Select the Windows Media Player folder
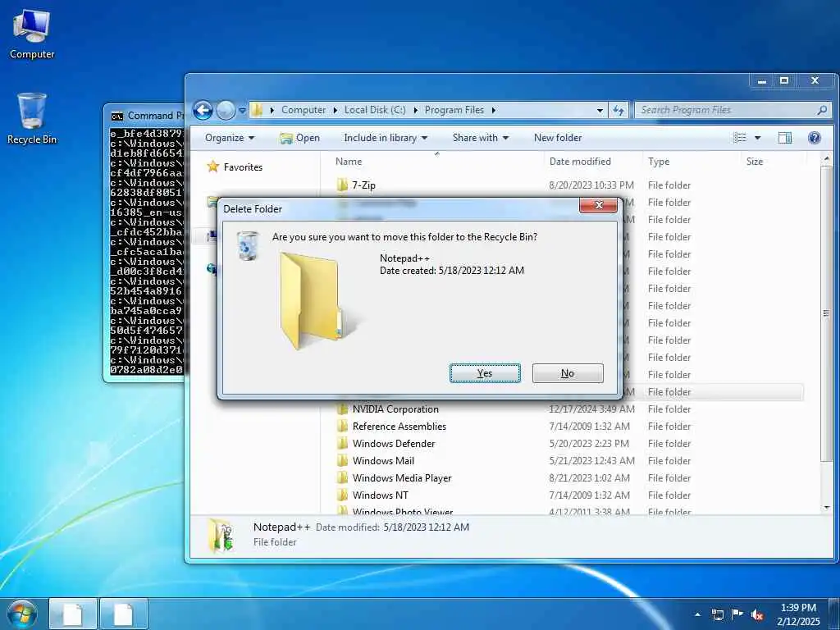The width and height of the screenshot is (840, 630). (x=402, y=478)
